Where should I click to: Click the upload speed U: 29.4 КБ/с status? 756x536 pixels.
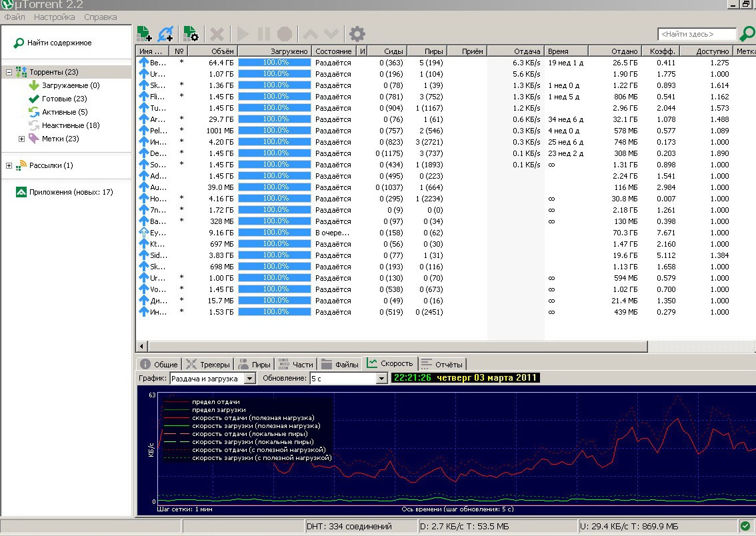click(629, 527)
